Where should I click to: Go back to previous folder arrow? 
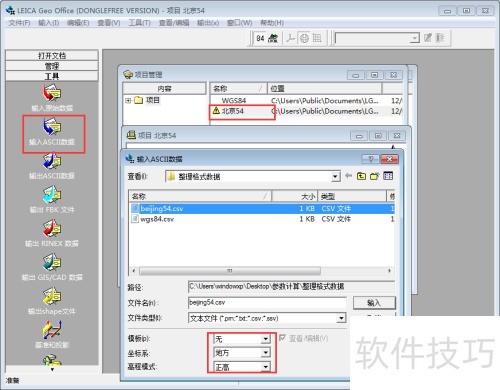coord(349,176)
